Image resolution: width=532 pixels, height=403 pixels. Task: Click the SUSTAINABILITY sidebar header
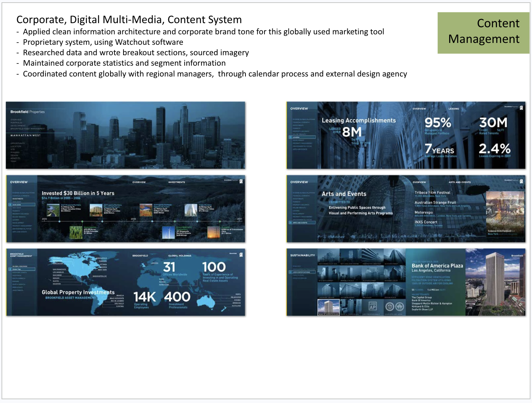[303, 256]
